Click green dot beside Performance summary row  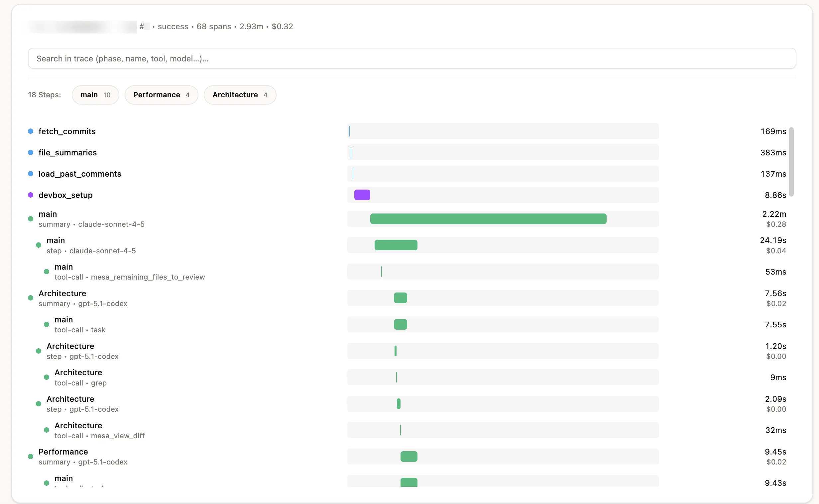pyautogui.click(x=30, y=457)
